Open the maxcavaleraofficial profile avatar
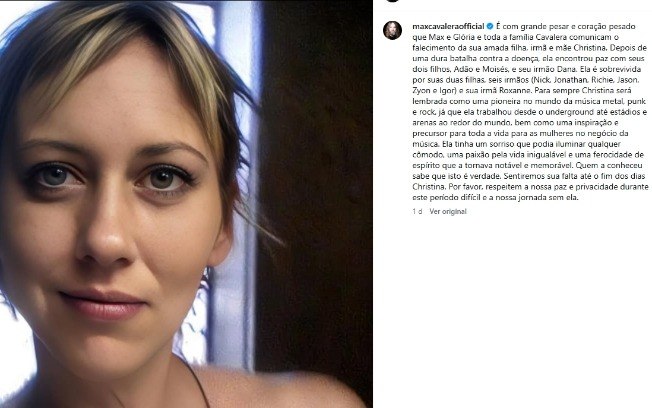 [x=392, y=31]
